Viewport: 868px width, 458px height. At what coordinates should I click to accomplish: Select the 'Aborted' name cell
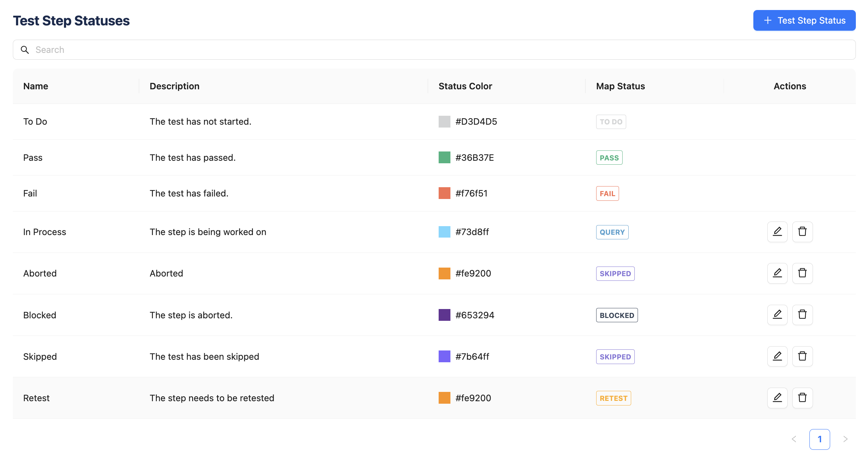(40, 273)
